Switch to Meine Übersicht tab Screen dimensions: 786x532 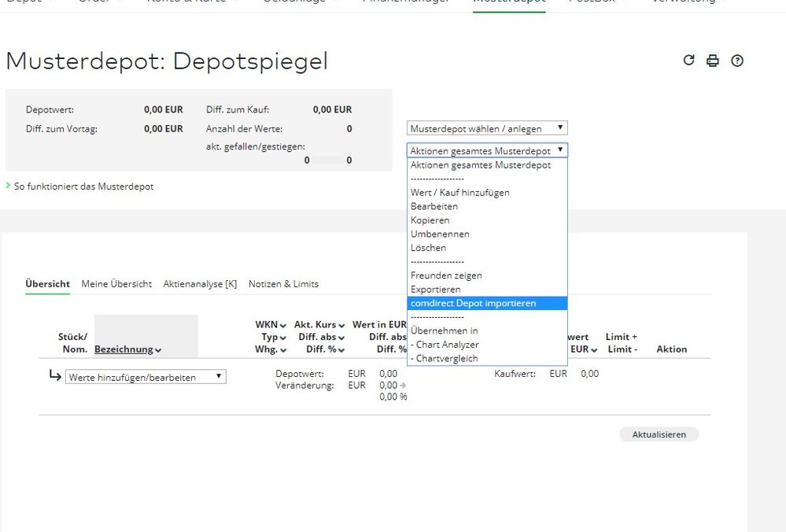coord(116,284)
